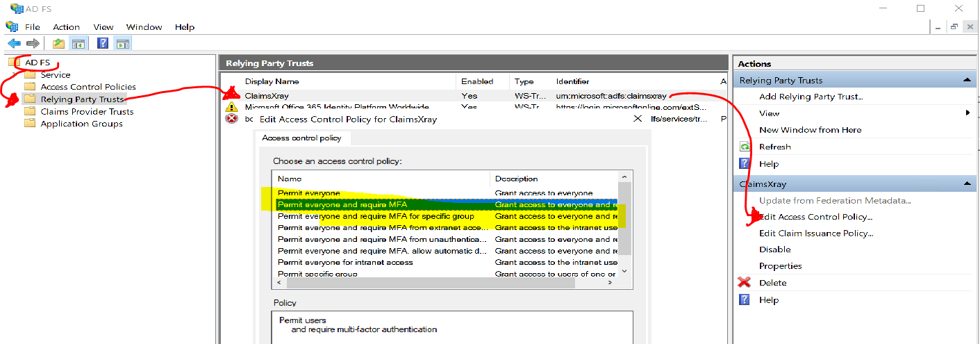Click the Up one level folder icon
The image size is (980, 344).
pyautogui.click(x=59, y=43)
